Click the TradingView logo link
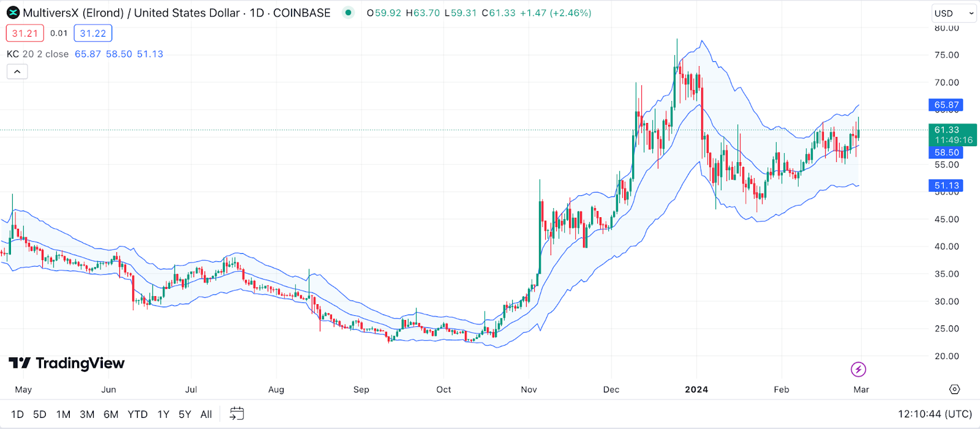This screenshot has width=980, height=429. pos(67,363)
